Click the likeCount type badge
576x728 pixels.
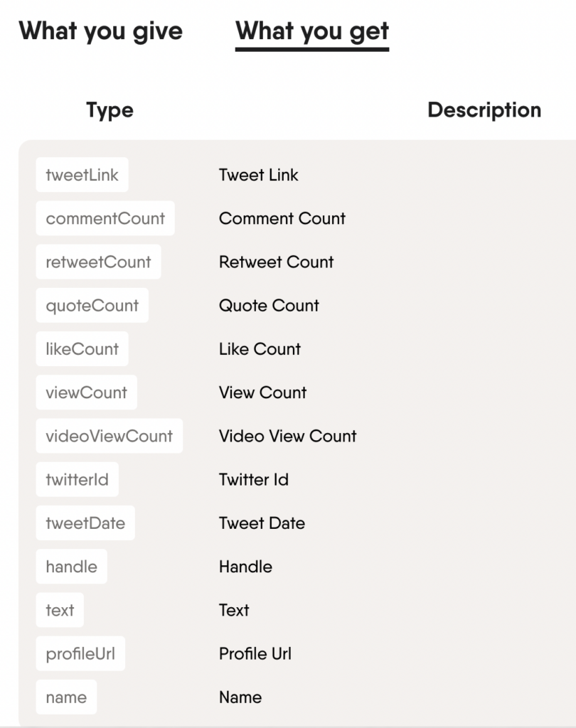tap(82, 348)
